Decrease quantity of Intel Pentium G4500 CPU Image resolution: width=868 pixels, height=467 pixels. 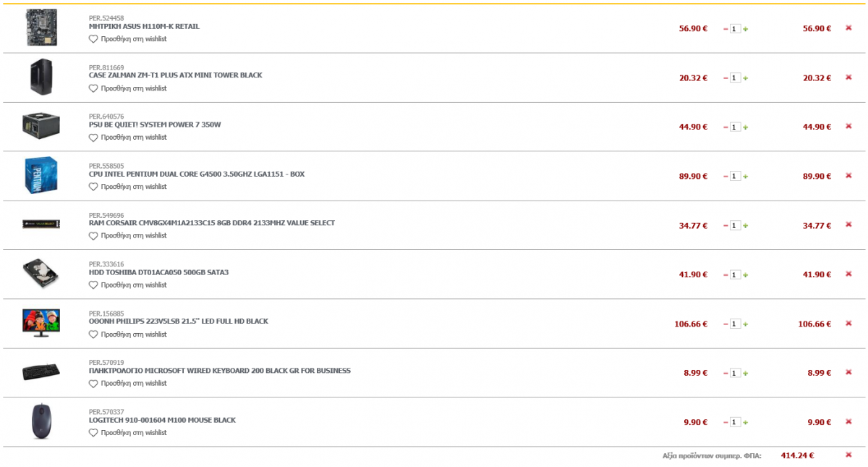click(x=726, y=177)
